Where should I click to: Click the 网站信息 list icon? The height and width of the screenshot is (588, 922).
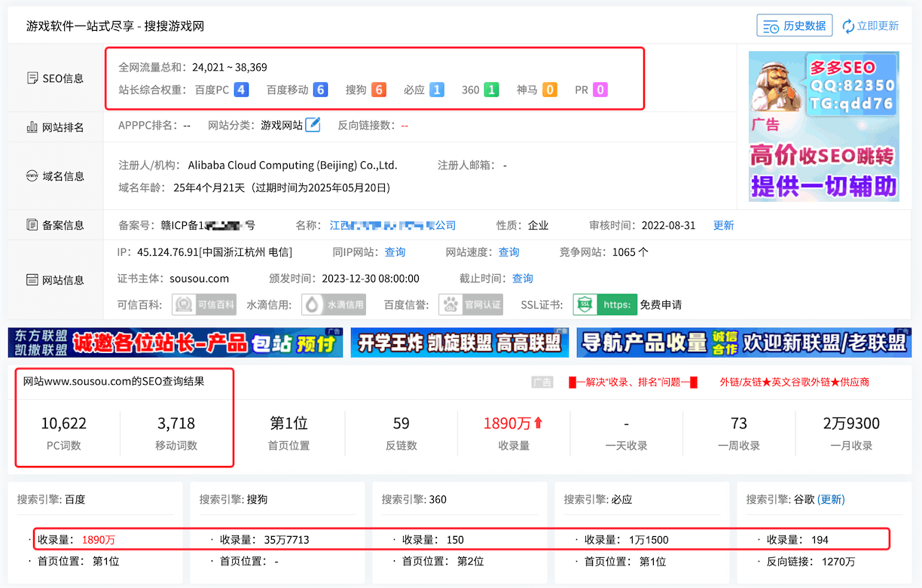tap(32, 280)
